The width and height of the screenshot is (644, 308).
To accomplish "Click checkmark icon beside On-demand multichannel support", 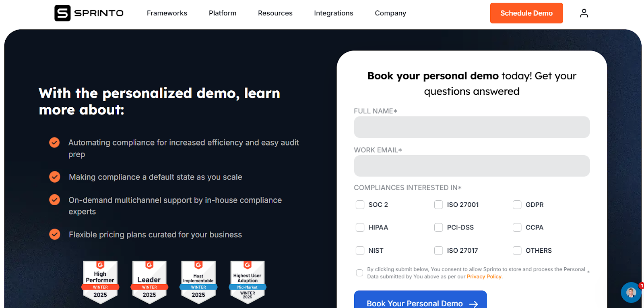I will point(54,200).
